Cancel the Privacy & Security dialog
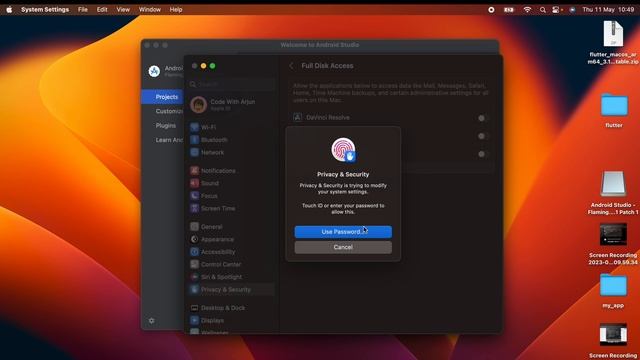 point(343,247)
